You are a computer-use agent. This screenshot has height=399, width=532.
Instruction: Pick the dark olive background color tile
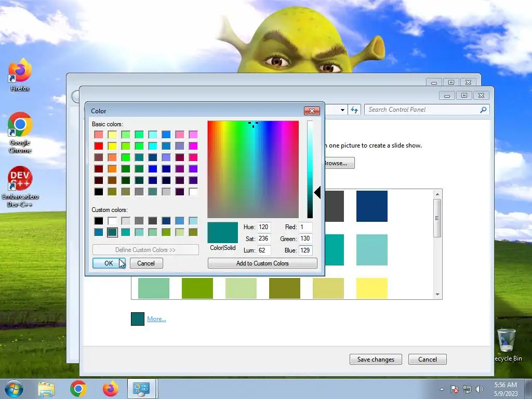(x=285, y=288)
